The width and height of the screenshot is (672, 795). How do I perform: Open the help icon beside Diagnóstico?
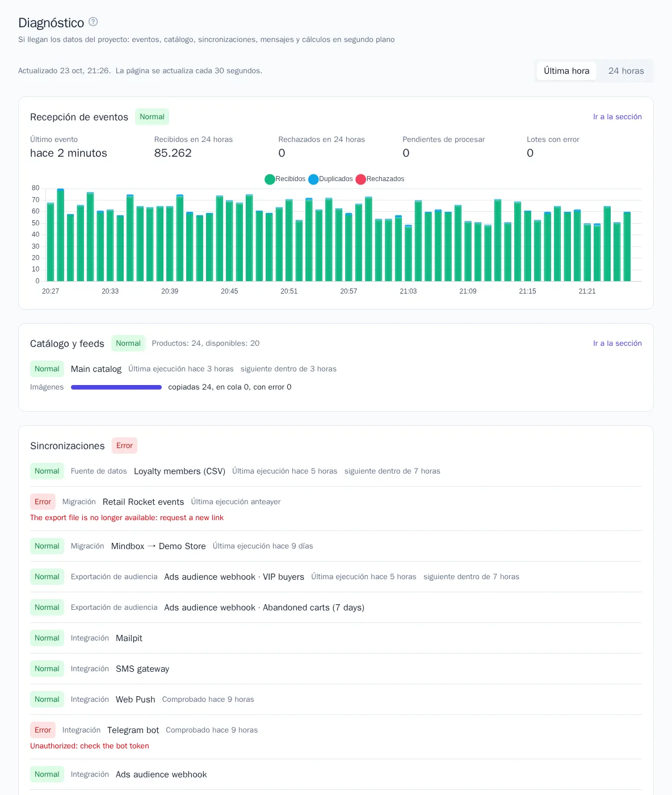pyautogui.click(x=93, y=22)
